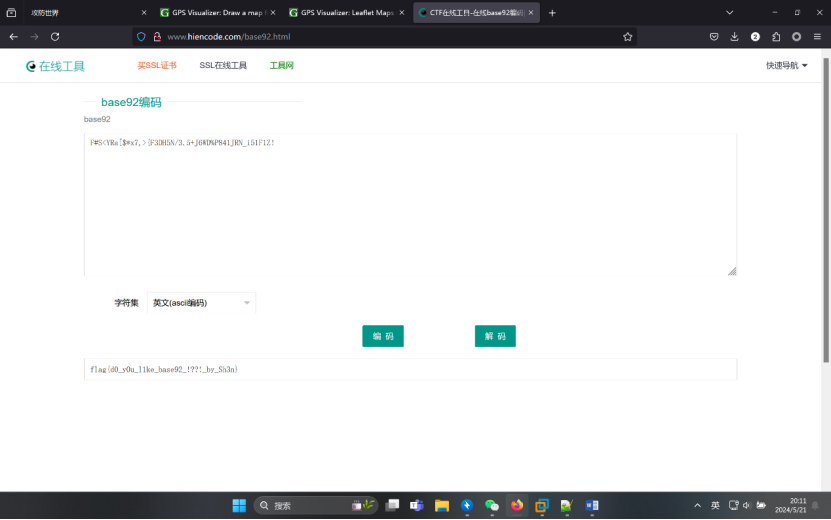The height and width of the screenshot is (520, 831).
Task: Open a new browser tab with plus
Action: pyautogui.click(x=552, y=13)
